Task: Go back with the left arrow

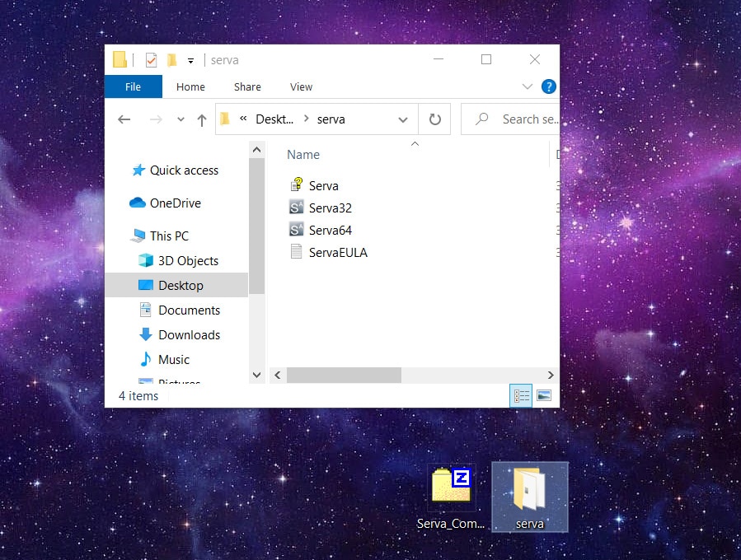Action: click(x=124, y=119)
